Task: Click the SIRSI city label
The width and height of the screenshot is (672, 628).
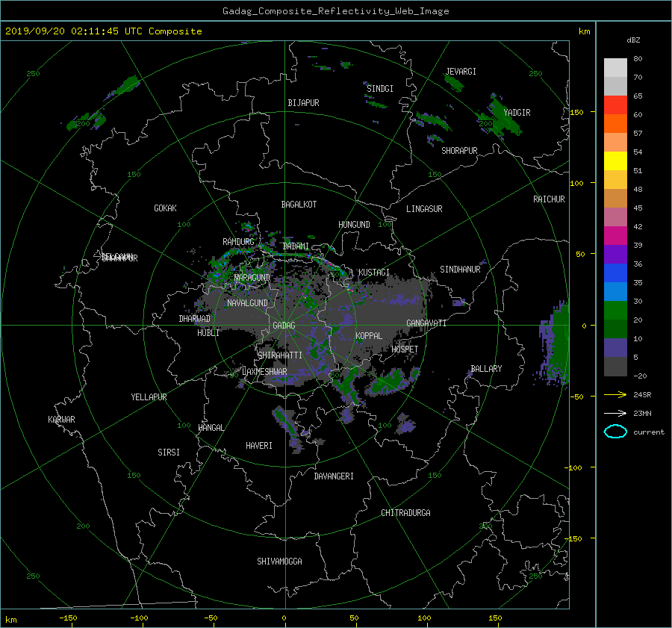Action: point(169,453)
